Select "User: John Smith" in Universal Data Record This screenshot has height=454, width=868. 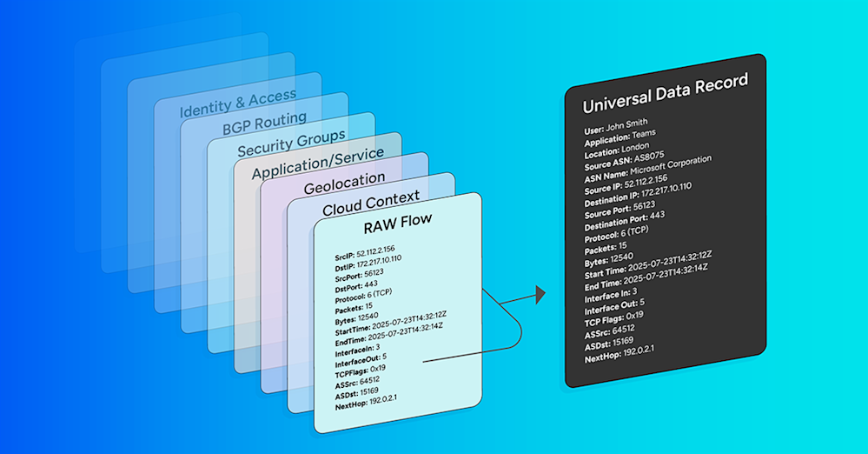pyautogui.click(x=615, y=126)
